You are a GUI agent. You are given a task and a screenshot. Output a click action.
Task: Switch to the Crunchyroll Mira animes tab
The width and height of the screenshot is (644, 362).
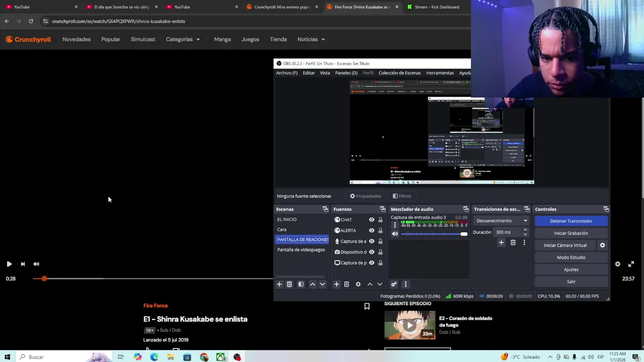(x=282, y=7)
